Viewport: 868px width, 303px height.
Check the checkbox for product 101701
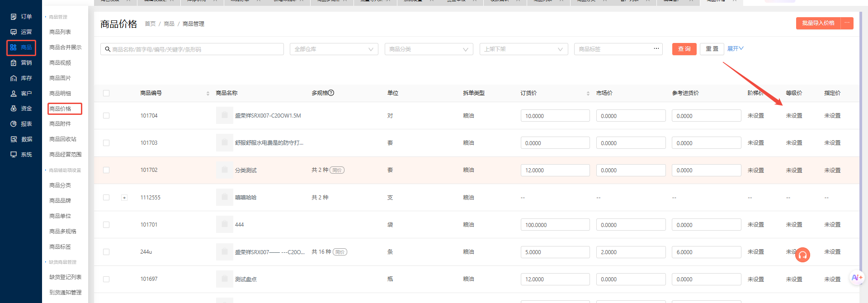[x=106, y=225]
